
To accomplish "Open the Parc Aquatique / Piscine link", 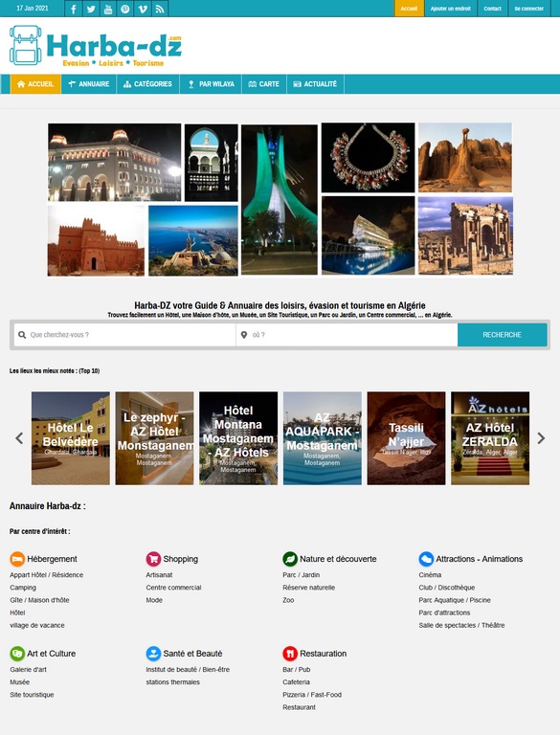I will click(x=455, y=600).
